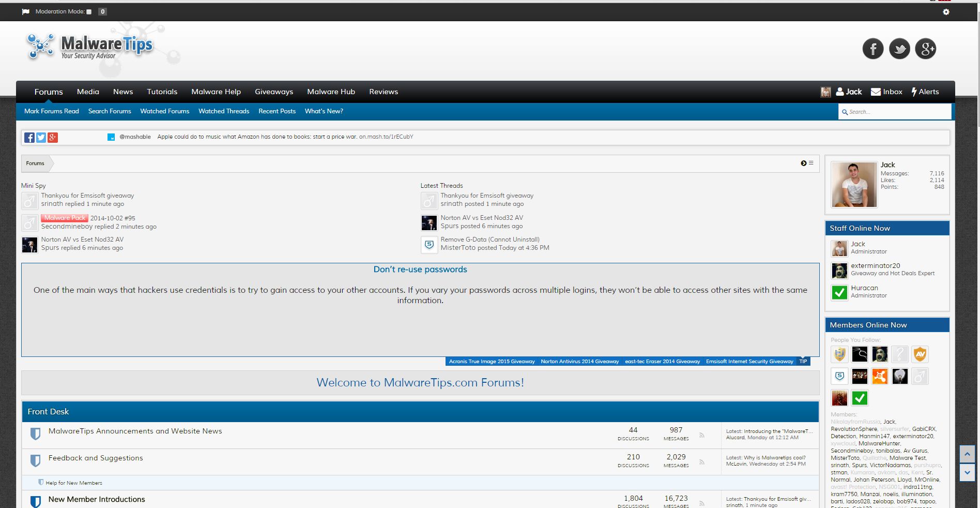The image size is (980, 508).
Task: Open the Help for New Members subforum
Action: [x=74, y=483]
